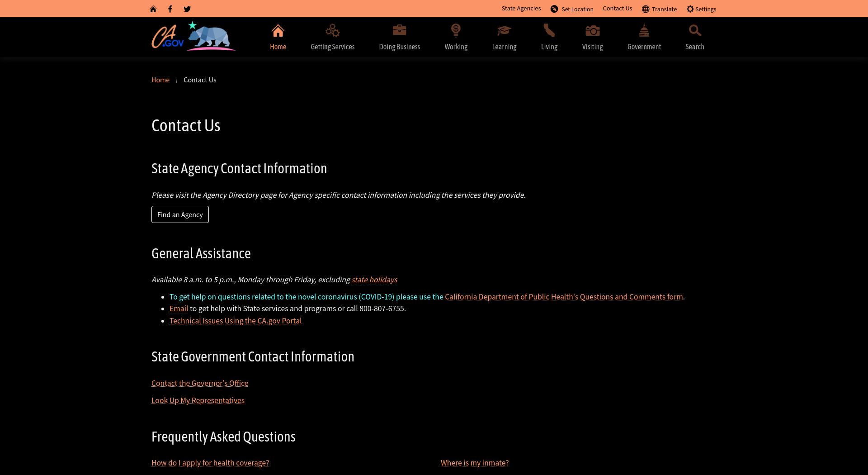The width and height of the screenshot is (868, 475).
Task: Open Technical Issues Using the CA.gov Portal
Action: pos(236,321)
